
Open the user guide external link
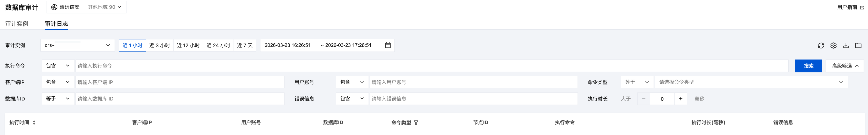pos(850,7)
